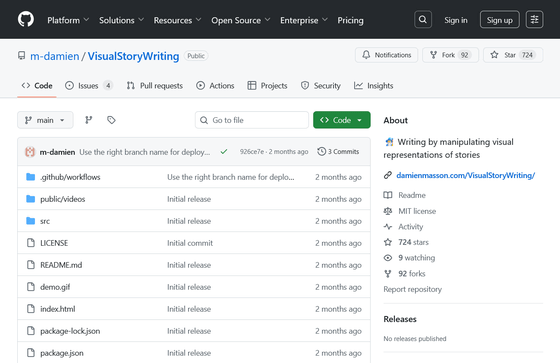Image resolution: width=560 pixels, height=363 pixels.
Task: Switch to the Insights tab
Action: (x=374, y=86)
